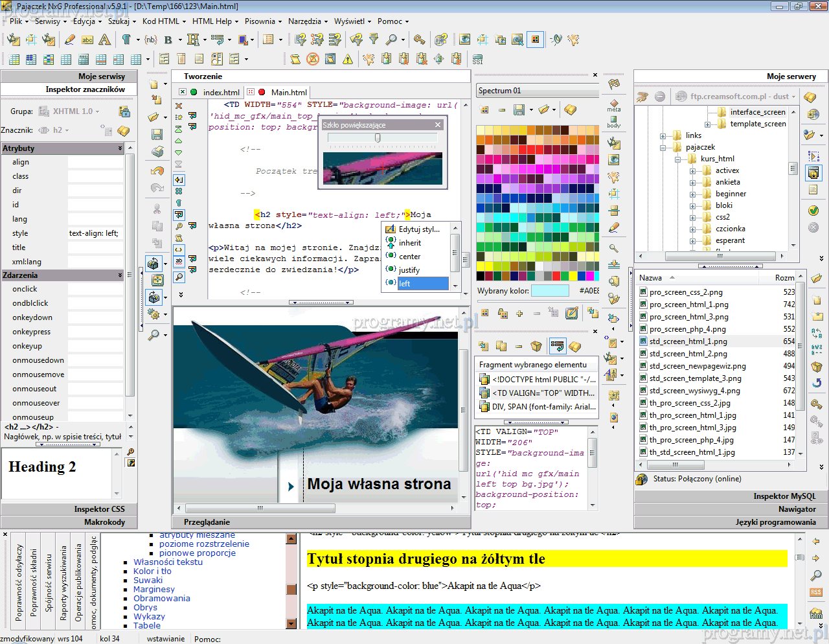This screenshot has width=829, height=644.
Task: Click the scissors cut icon
Action: [157, 209]
